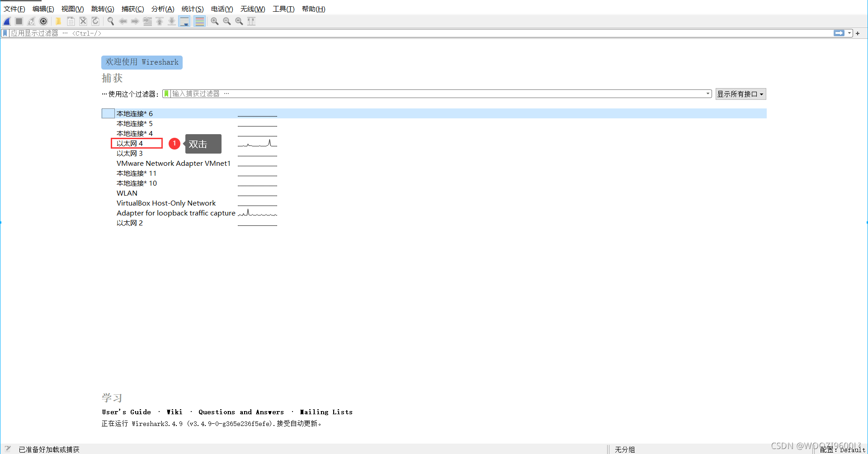
Task: Open the 帮助(H) menu
Action: 314,9
